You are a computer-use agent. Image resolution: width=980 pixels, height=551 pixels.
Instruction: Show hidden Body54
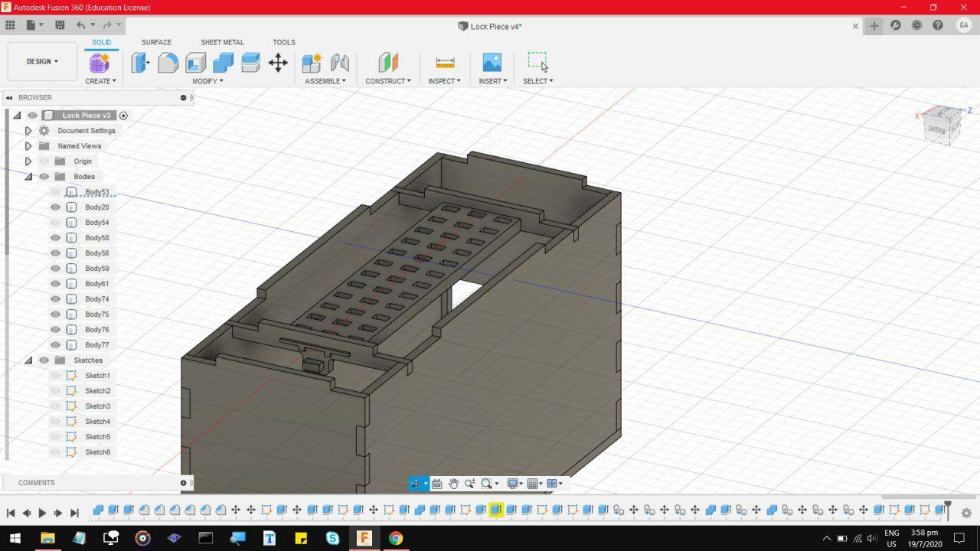pyautogui.click(x=55, y=223)
